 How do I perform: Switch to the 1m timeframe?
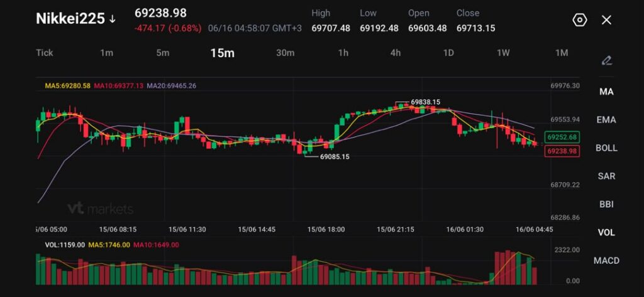tap(107, 53)
